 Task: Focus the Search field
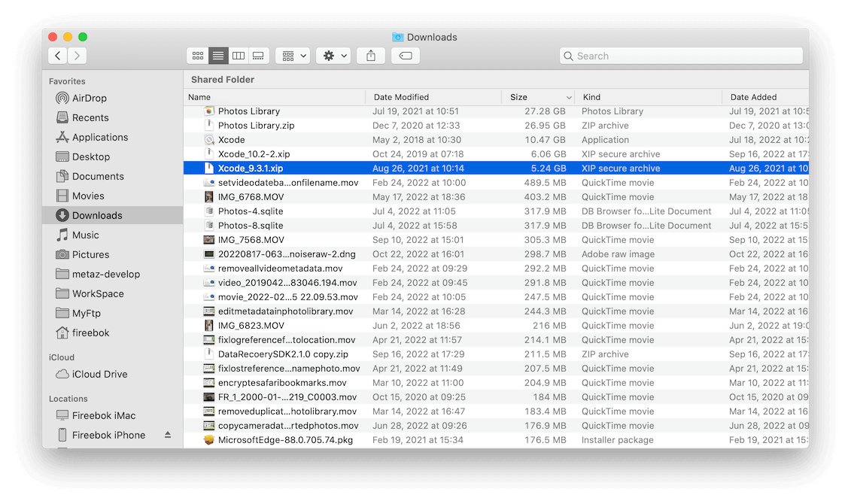tap(681, 56)
